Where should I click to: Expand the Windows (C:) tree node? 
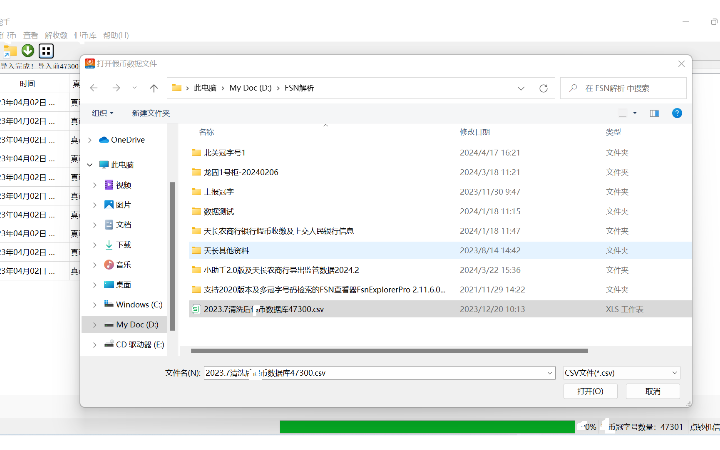pos(95,304)
